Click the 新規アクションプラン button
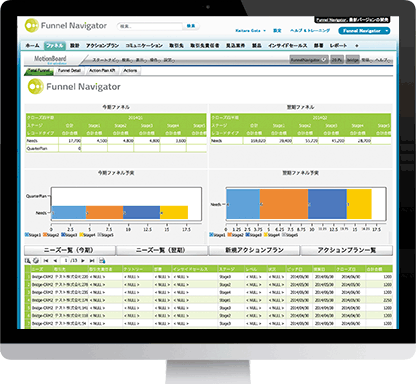This screenshot has height=385, width=416. 254,250
